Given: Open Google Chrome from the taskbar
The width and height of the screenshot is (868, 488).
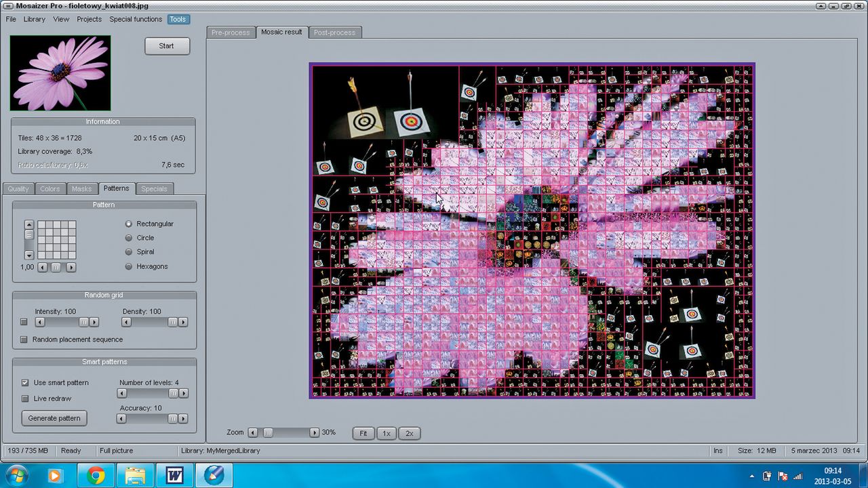Looking at the screenshot, I should 96,476.
